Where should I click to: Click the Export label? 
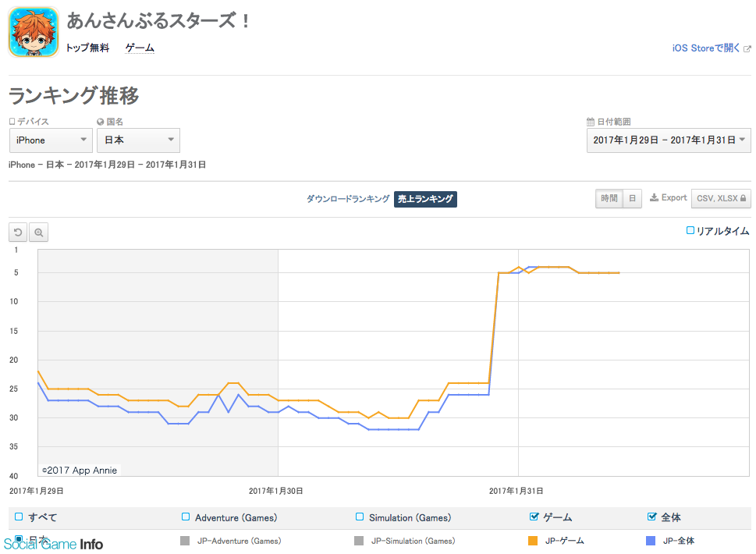point(674,197)
